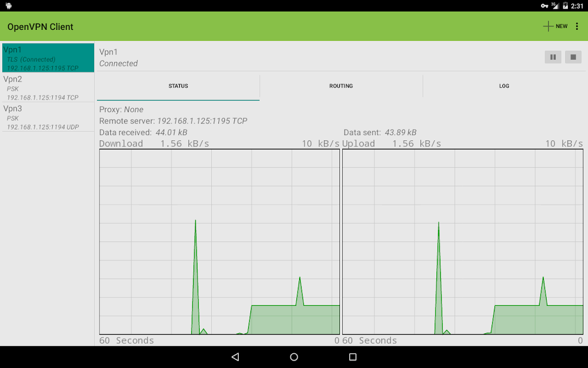Switch to the Log tab
The image size is (588, 368).
coord(504,86)
